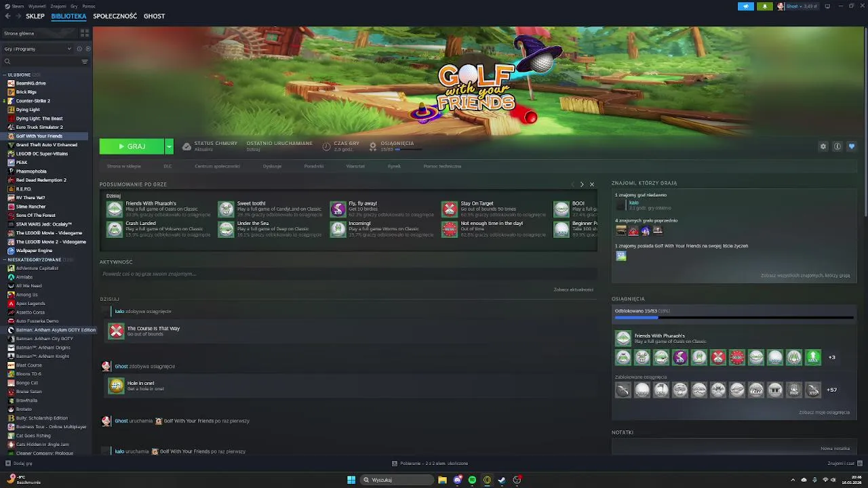
Task: Toggle the ready-to-play filter icon
Action: point(87,49)
